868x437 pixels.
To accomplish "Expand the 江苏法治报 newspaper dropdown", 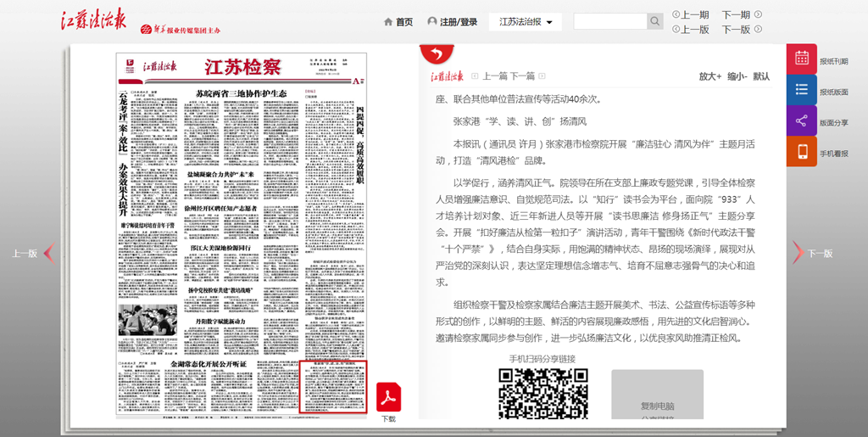I will (525, 22).
